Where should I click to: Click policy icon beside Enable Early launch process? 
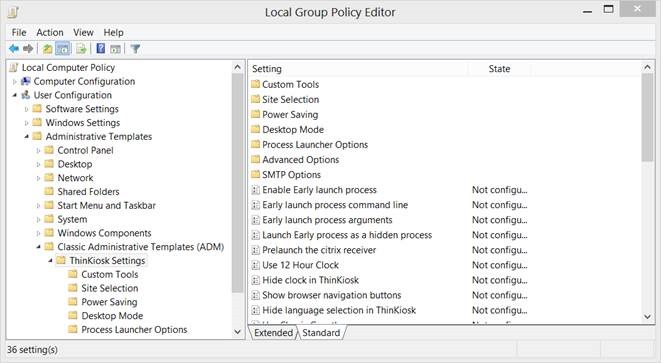[255, 190]
